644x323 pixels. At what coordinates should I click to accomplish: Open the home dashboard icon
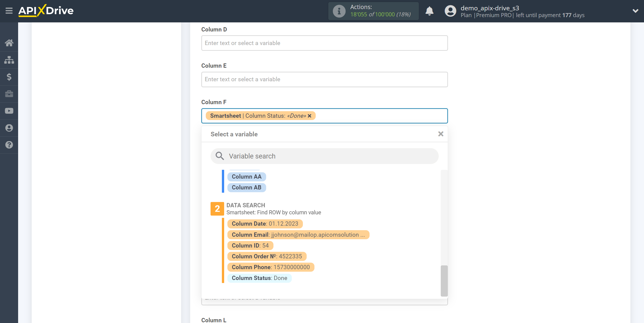point(9,43)
